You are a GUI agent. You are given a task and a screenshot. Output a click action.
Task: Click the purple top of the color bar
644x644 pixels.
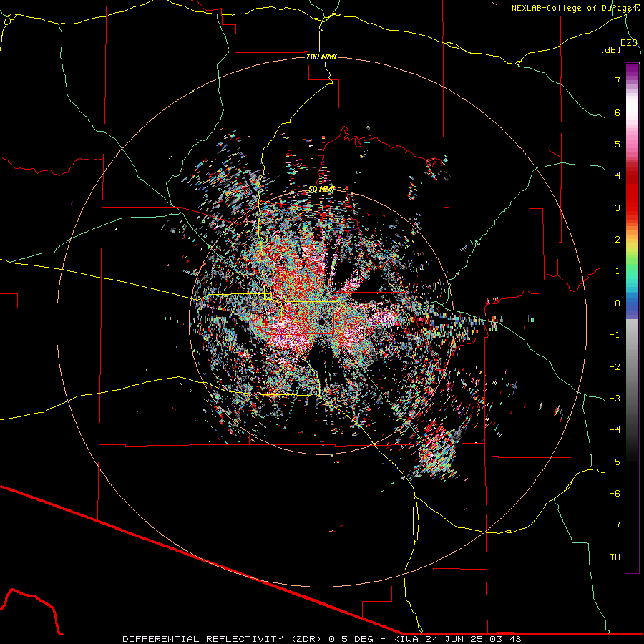pyautogui.click(x=632, y=70)
